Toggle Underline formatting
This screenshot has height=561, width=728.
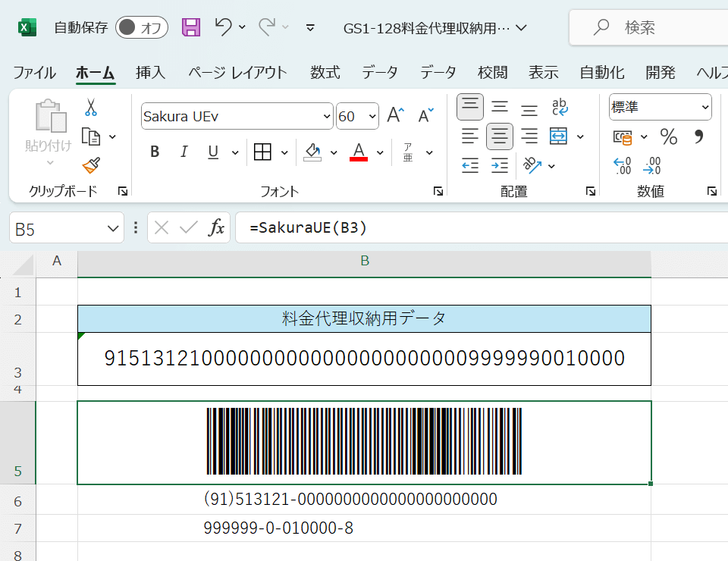213,152
